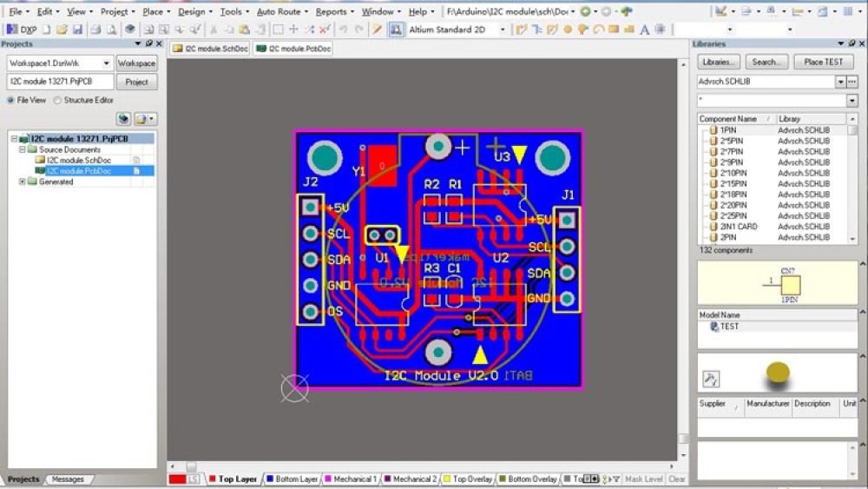Select the place component tool
This screenshot has width=868, height=489.
(x=660, y=30)
